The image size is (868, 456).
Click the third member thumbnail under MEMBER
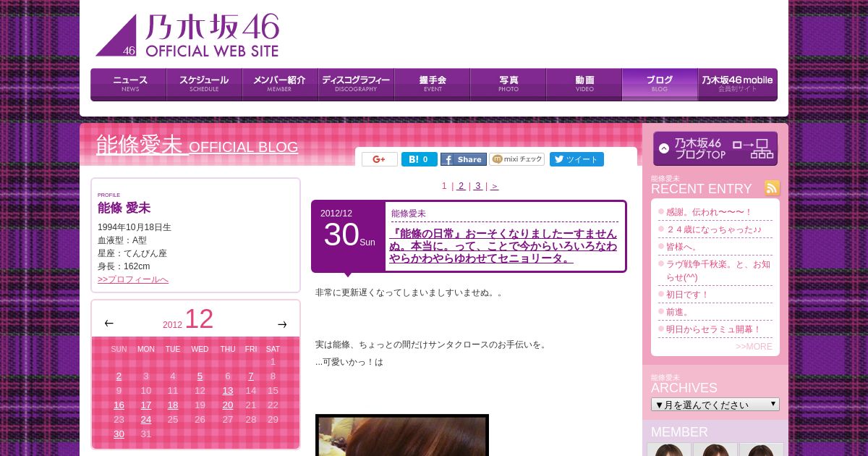click(761, 449)
